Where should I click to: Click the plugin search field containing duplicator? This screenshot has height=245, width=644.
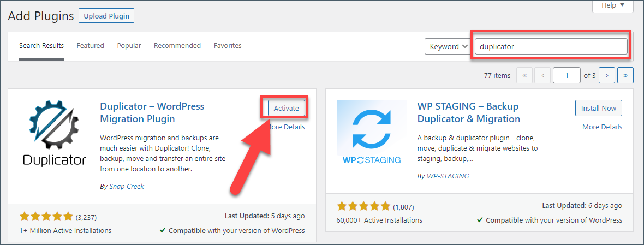tap(551, 46)
